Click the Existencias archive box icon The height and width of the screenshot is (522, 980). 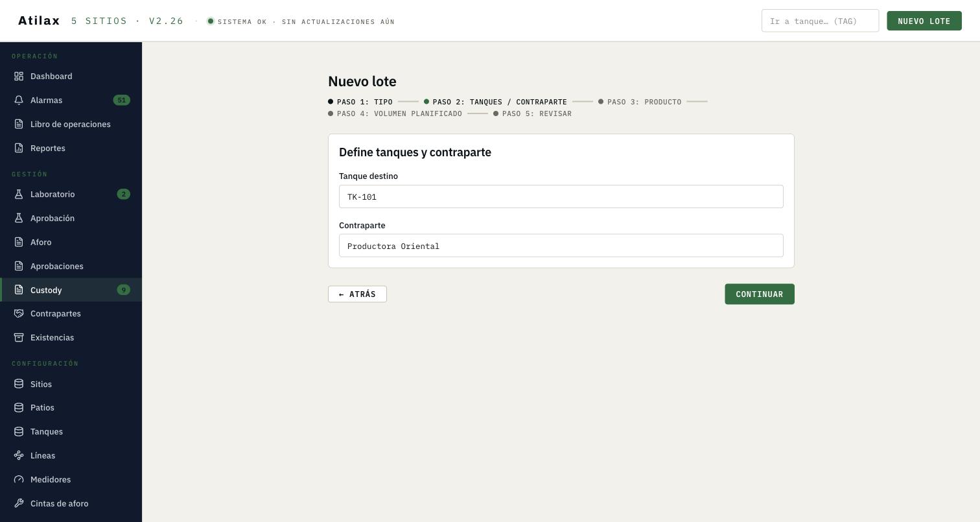[19, 338]
